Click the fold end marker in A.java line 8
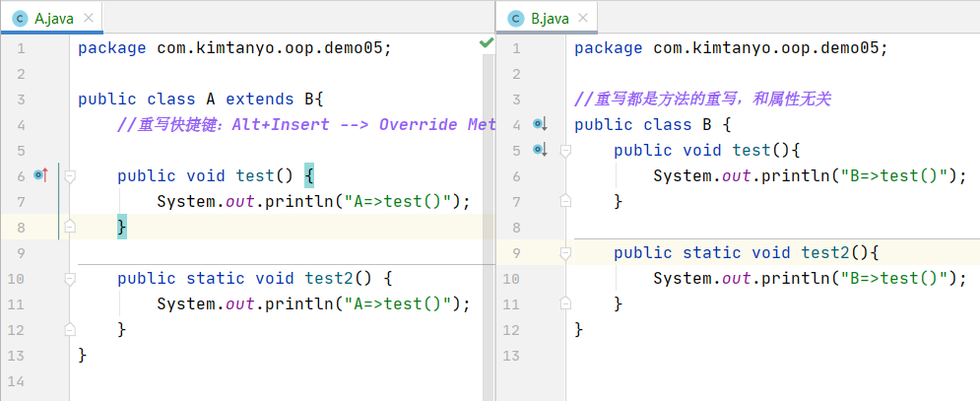Viewport: 980px width, 401px height. 70,226
